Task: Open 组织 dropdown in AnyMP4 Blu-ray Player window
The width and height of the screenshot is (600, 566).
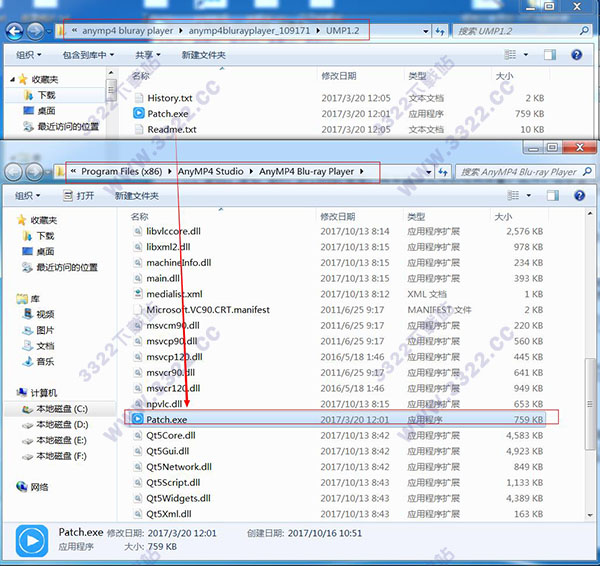Action: pyautogui.click(x=27, y=196)
